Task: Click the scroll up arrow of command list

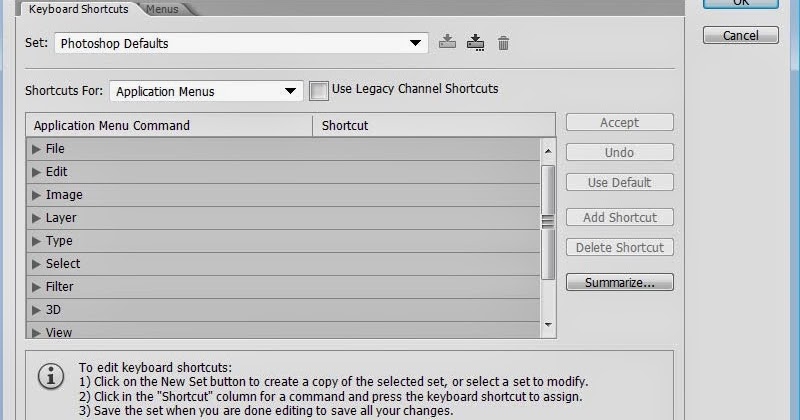Action: pyautogui.click(x=548, y=151)
